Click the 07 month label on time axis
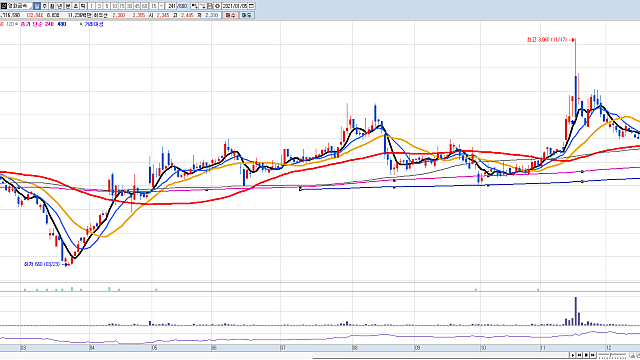This screenshot has width=640, height=360. (283, 348)
